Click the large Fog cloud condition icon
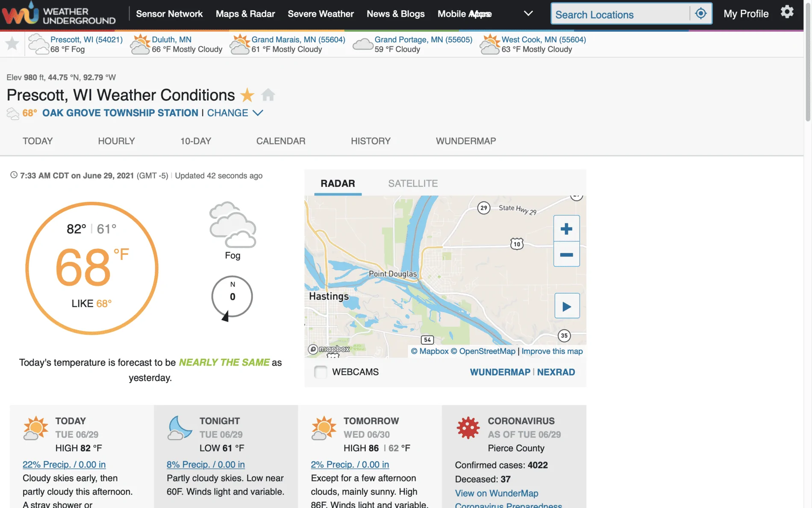 (232, 224)
